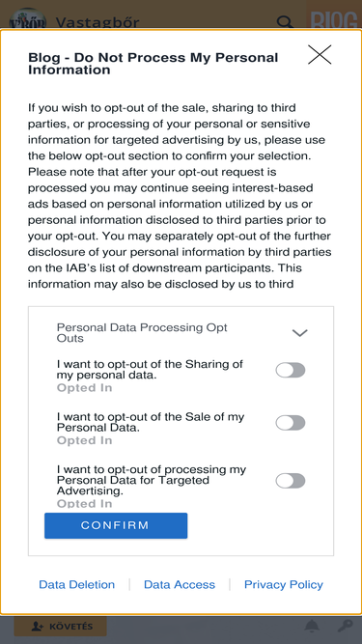Click Personal Data Processing Opt Outs heading
The width and height of the screenshot is (362, 644).
pos(142,333)
